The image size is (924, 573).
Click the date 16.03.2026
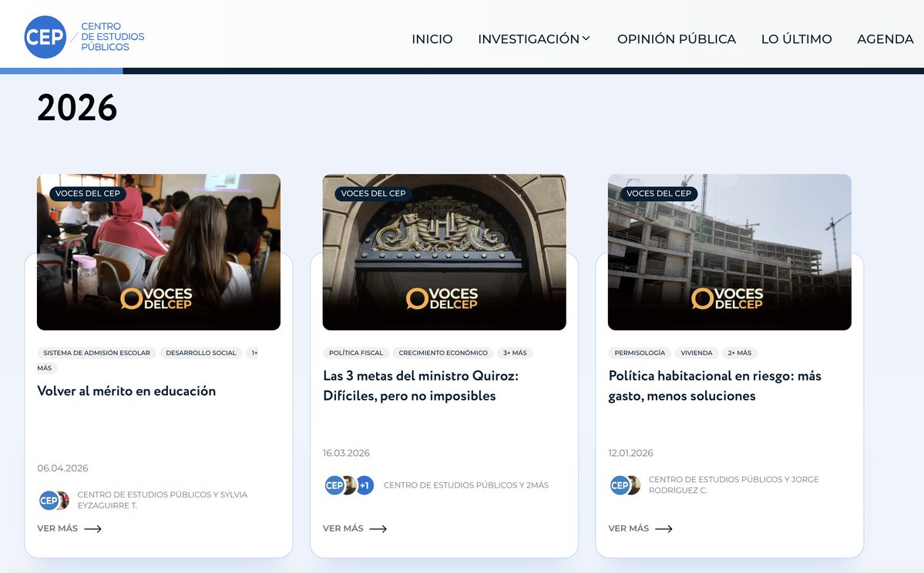(347, 453)
